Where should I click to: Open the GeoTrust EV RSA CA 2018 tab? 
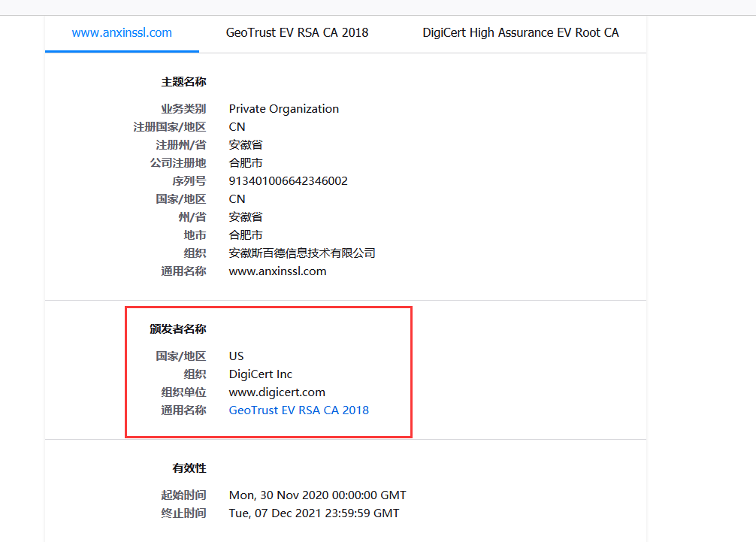(x=297, y=33)
